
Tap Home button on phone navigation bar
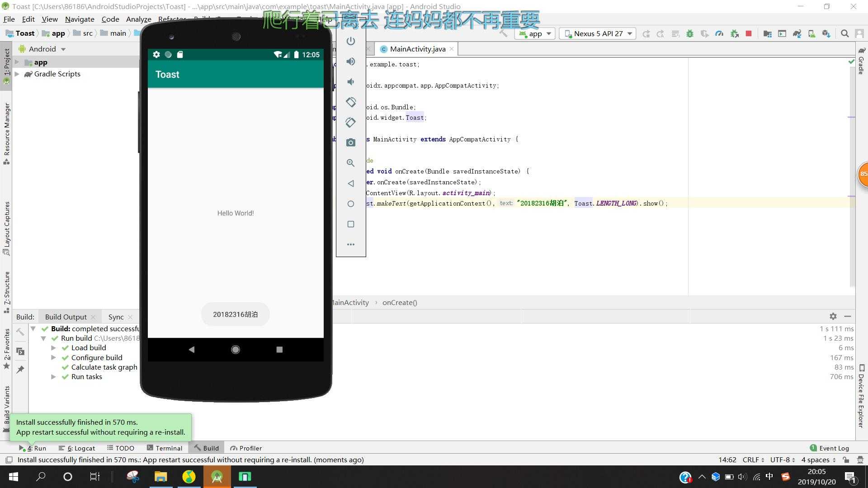coord(236,349)
